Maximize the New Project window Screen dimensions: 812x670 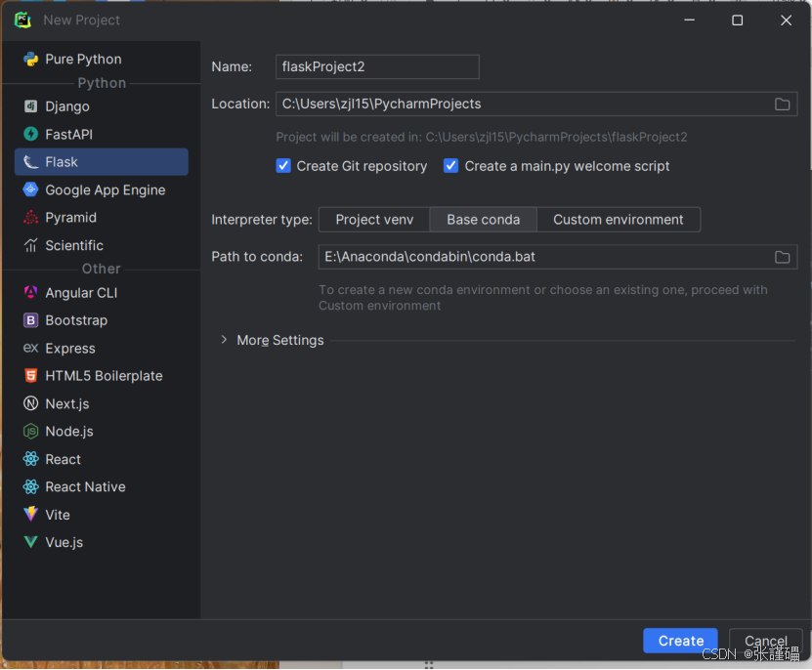[x=737, y=21]
